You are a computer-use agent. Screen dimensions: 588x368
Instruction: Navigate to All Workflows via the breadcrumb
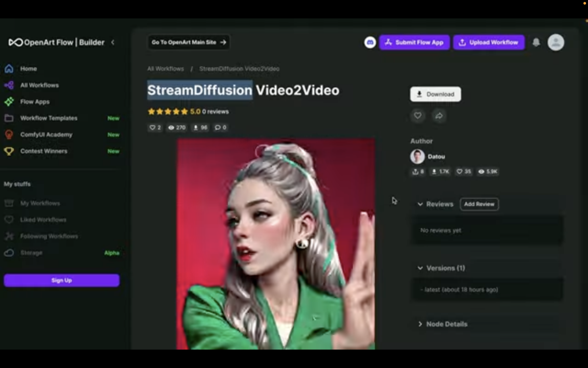[x=166, y=68]
